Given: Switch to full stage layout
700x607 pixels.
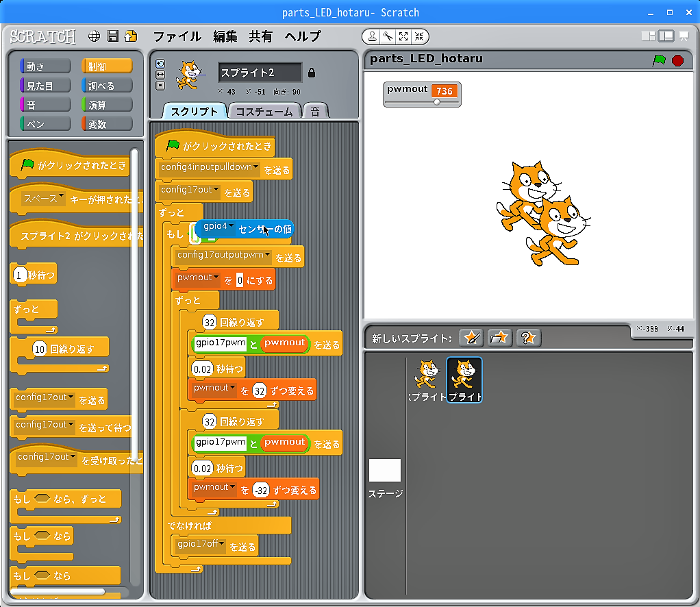Looking at the screenshot, I should click(x=666, y=36).
